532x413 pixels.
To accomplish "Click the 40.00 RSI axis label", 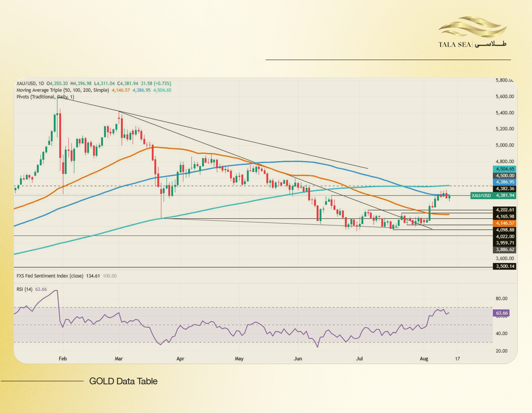I will (x=501, y=333).
